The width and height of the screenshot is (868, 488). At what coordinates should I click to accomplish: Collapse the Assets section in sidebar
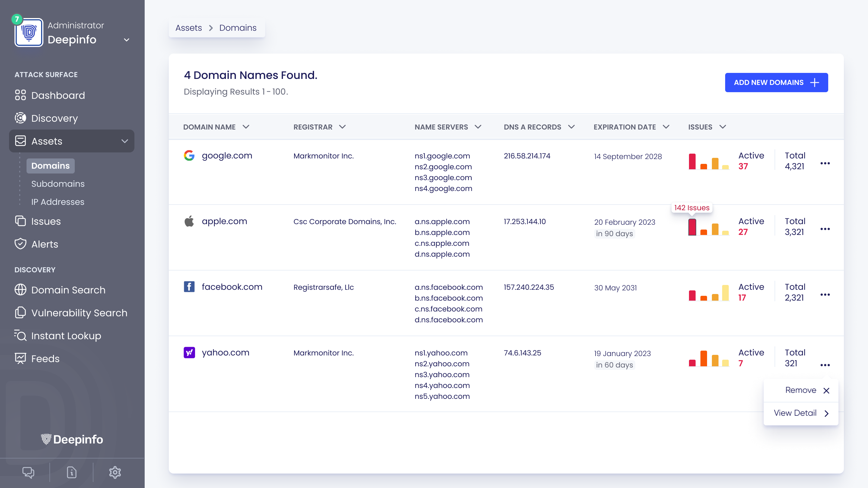[x=125, y=141]
